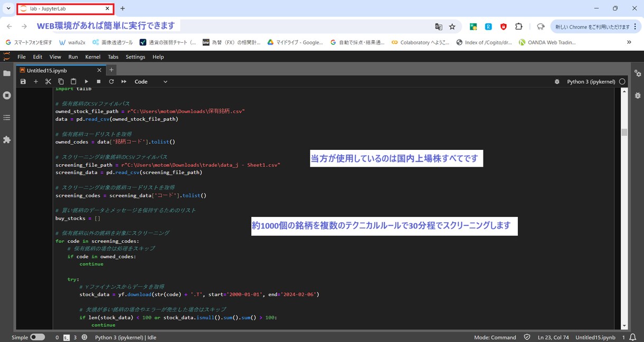The width and height of the screenshot is (644, 342).
Task: Open the cell type Code dropdown
Action: 151,82
